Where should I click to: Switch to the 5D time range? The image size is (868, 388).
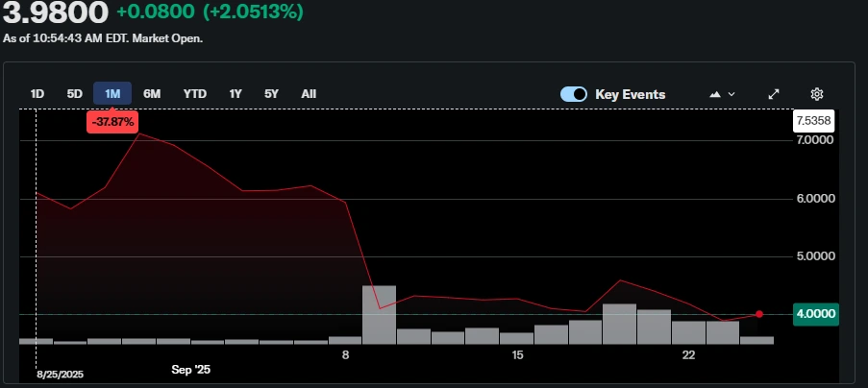tap(74, 94)
